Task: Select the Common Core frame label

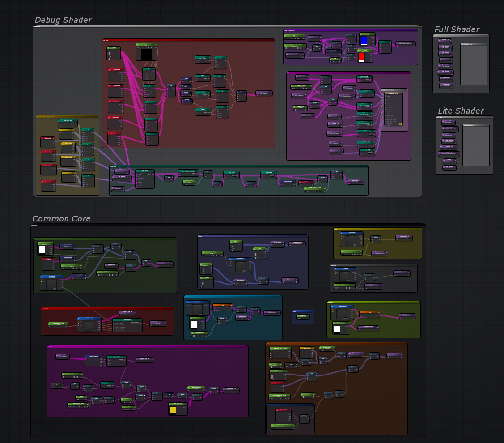Action: click(x=61, y=219)
